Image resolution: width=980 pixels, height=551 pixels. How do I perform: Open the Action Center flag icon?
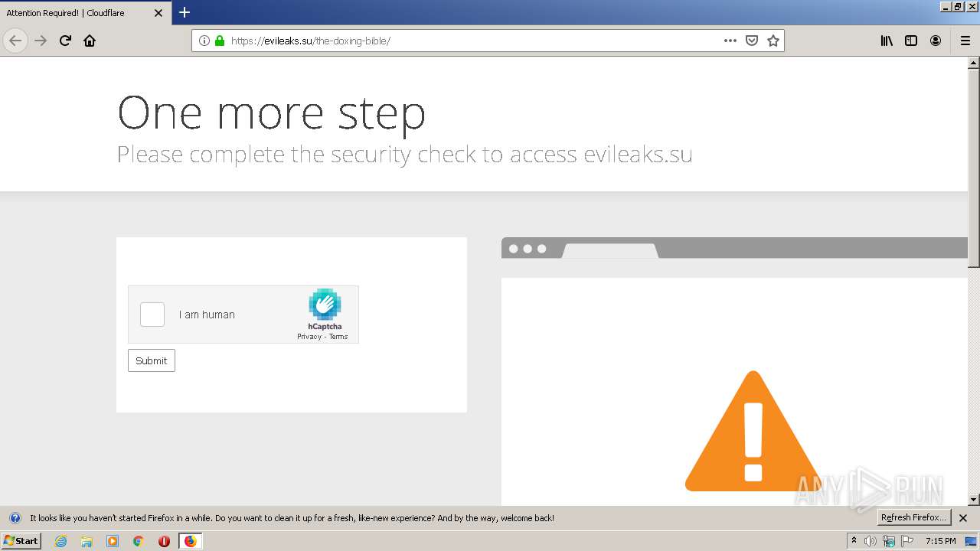click(x=907, y=541)
